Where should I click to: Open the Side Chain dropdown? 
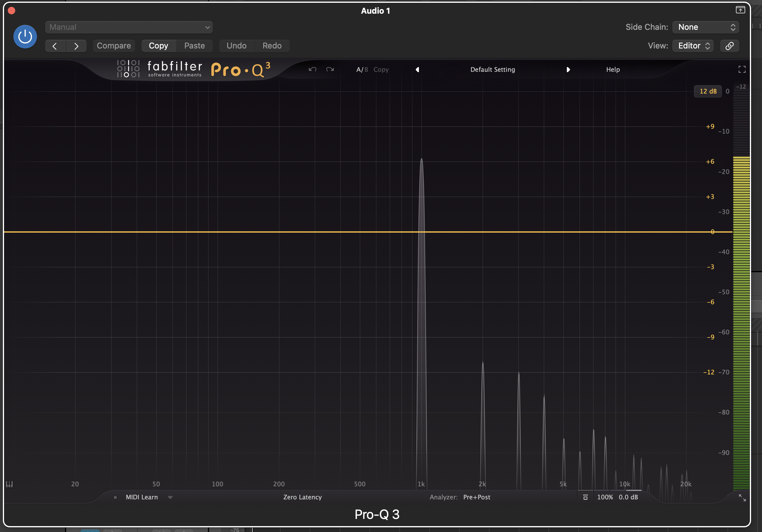[705, 27]
